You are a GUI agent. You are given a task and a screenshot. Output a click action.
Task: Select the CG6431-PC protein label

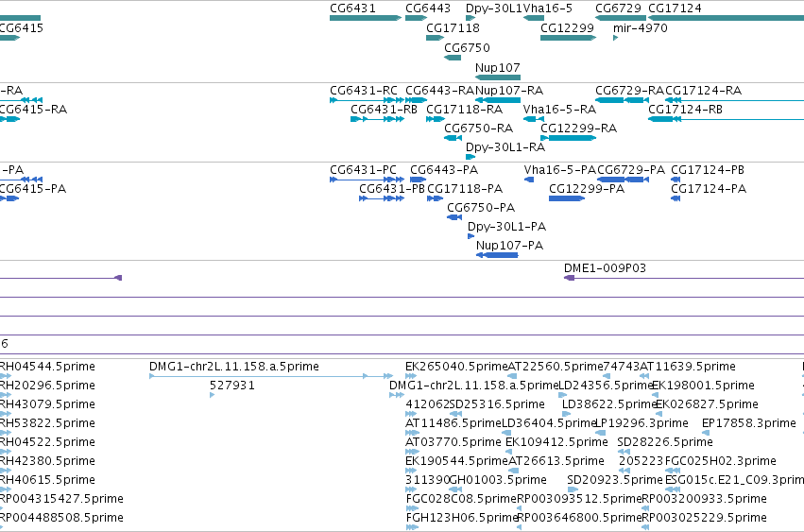pyautogui.click(x=363, y=170)
